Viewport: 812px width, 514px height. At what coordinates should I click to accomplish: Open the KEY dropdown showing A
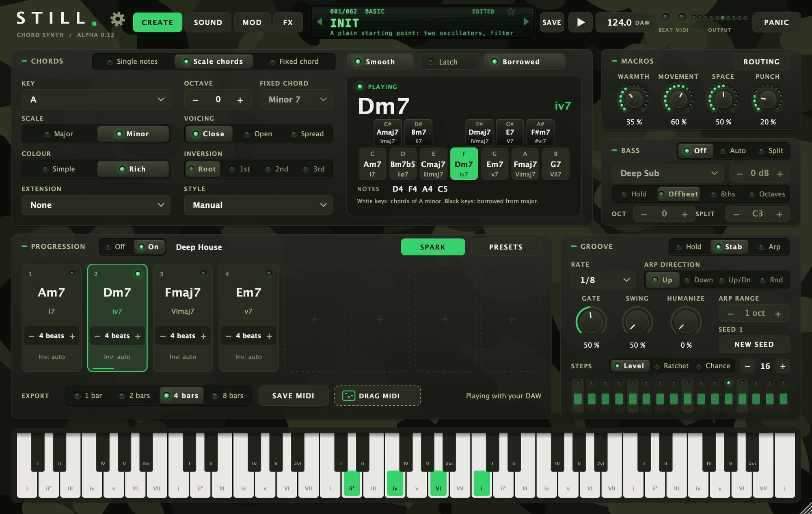[x=96, y=100]
